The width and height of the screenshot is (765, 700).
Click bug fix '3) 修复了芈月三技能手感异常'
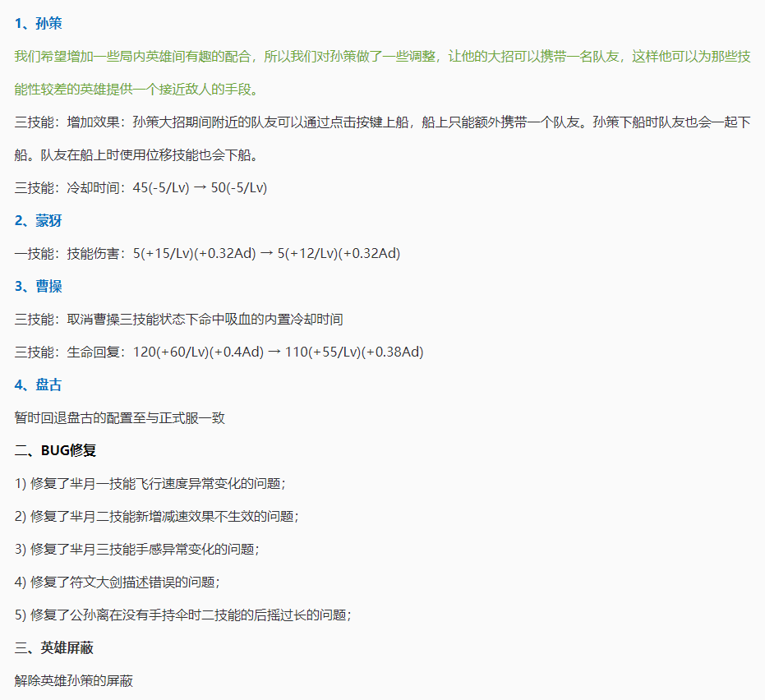click(137, 550)
